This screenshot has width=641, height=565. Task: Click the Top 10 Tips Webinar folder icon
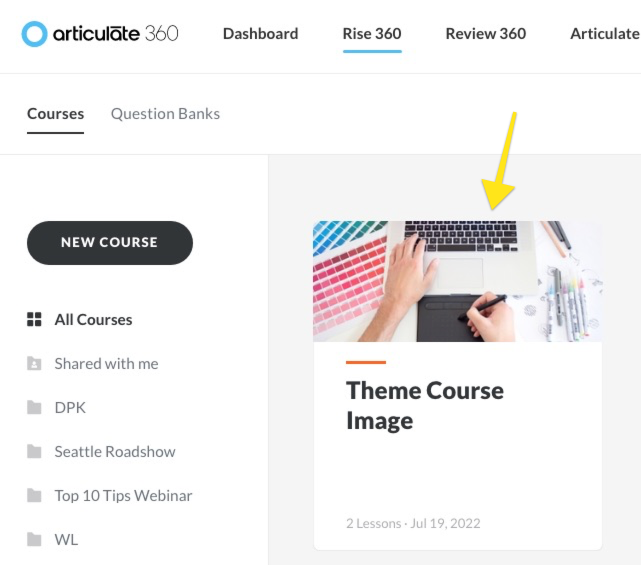[34, 496]
